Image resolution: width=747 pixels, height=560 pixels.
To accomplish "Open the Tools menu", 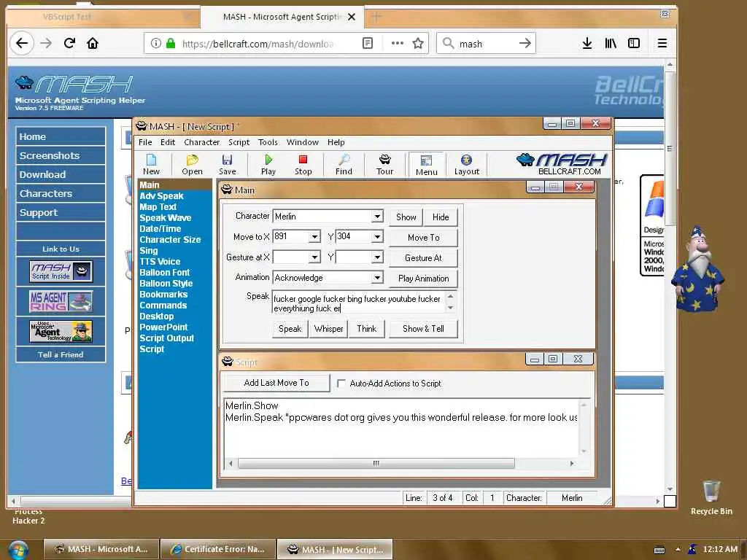I will [268, 142].
